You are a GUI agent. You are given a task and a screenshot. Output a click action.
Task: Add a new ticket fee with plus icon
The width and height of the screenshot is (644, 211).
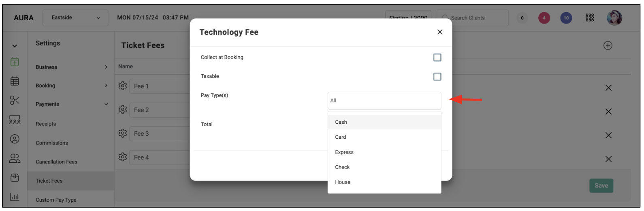pyautogui.click(x=608, y=45)
